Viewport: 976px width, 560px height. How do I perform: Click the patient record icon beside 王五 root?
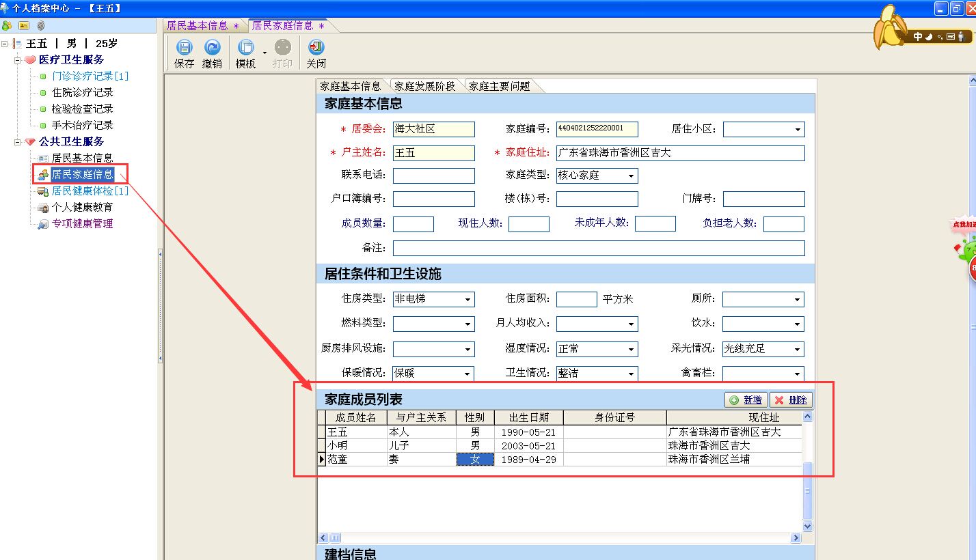[16, 44]
